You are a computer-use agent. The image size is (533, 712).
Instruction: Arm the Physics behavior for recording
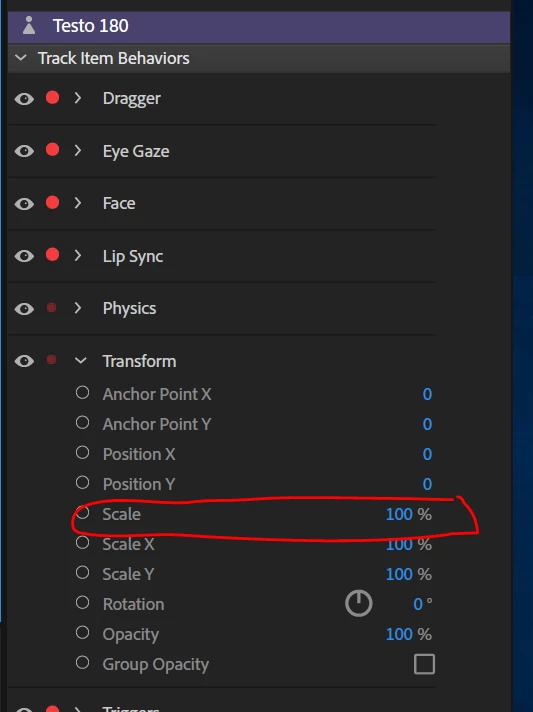52,308
